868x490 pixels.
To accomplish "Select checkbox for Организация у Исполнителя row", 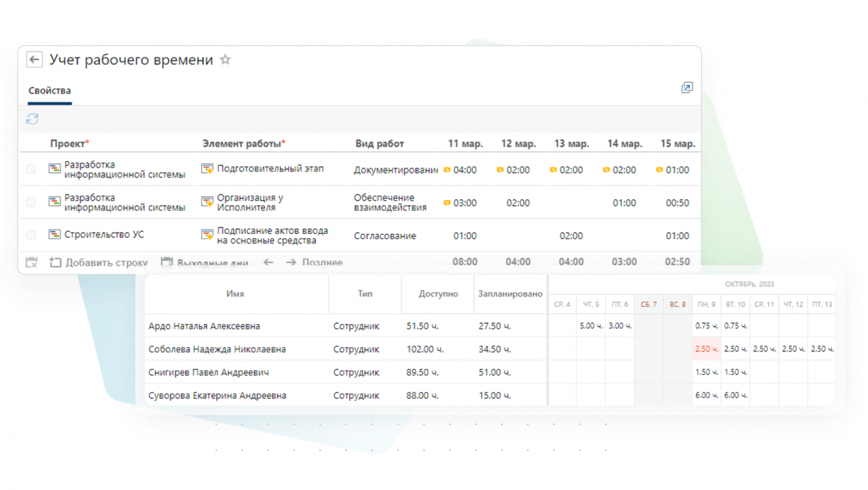I will coord(31,202).
